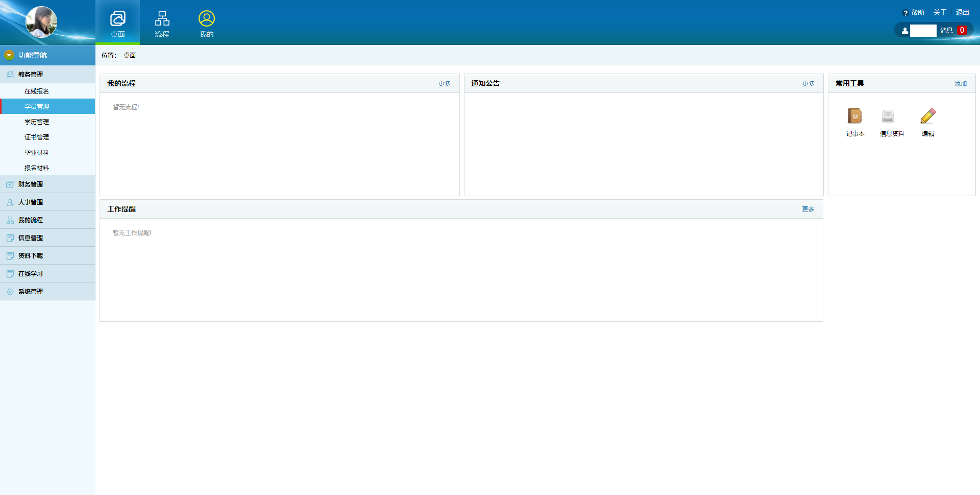Click the 工作提醒 panel title

(x=121, y=209)
